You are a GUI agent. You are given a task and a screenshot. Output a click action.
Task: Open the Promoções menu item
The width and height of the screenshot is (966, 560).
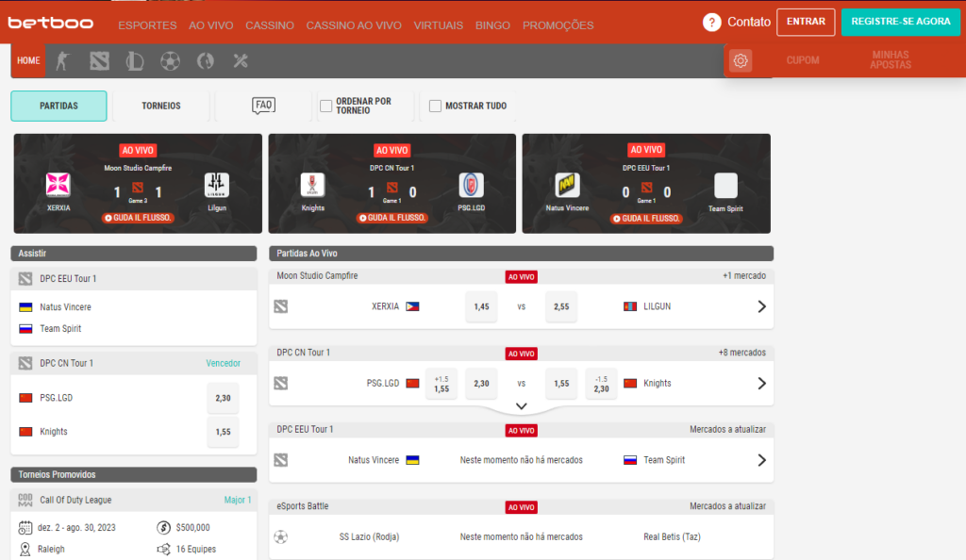[558, 25]
